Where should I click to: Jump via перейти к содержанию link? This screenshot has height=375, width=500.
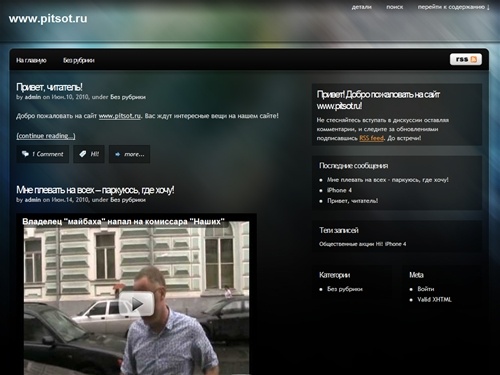454,7
